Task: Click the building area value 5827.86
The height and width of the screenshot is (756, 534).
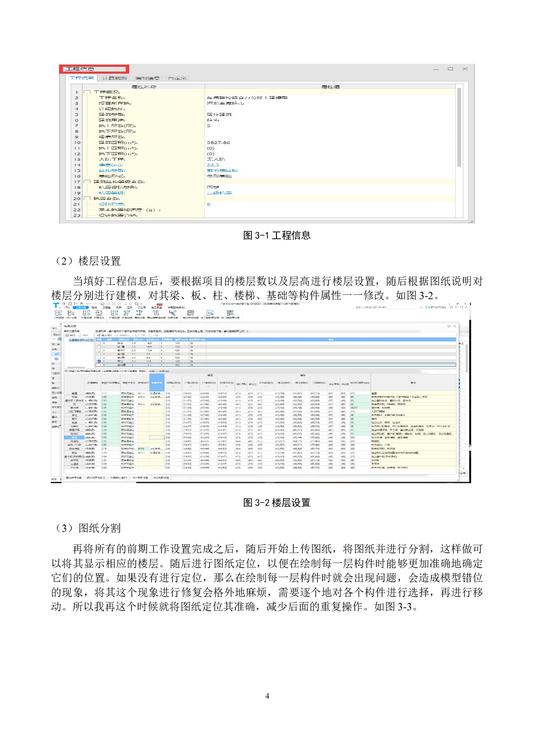Action: point(218,142)
